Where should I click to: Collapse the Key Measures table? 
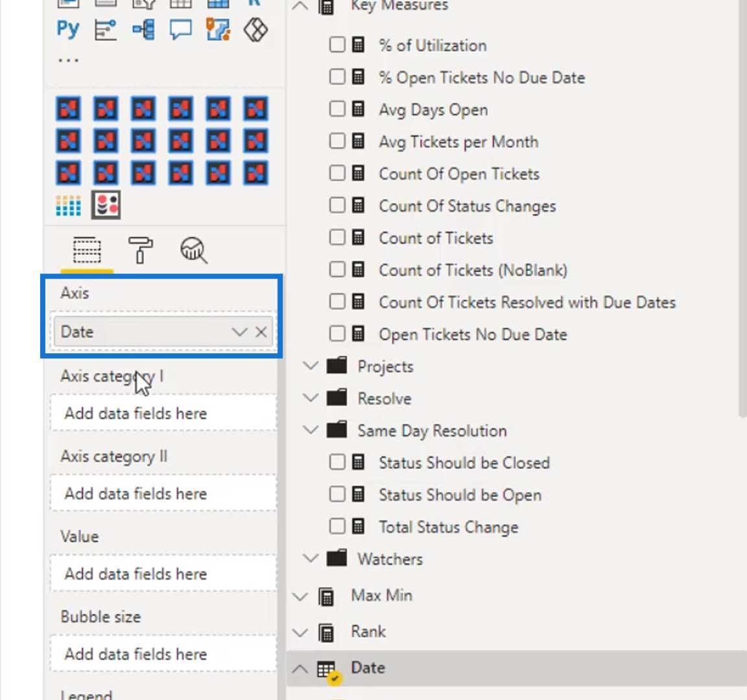[300, 6]
